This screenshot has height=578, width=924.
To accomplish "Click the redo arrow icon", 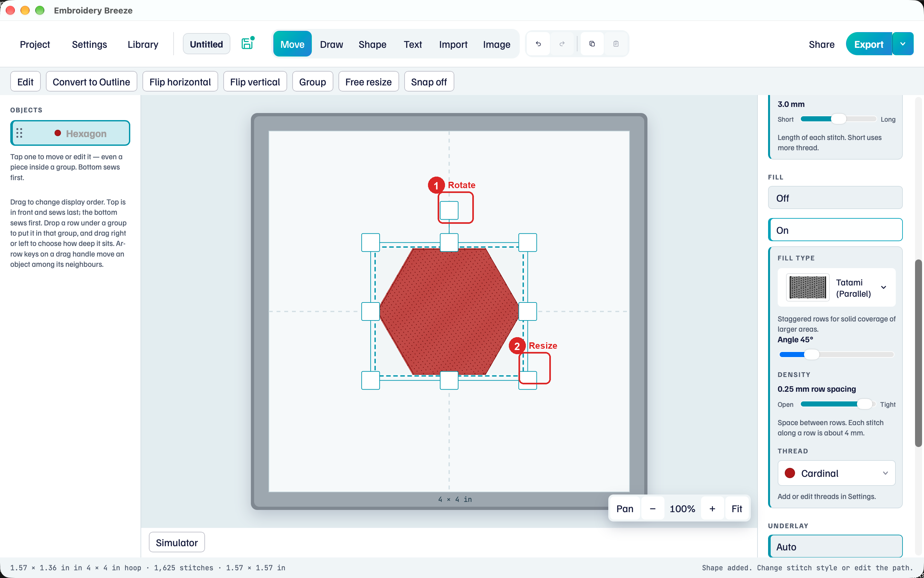I will tap(562, 44).
